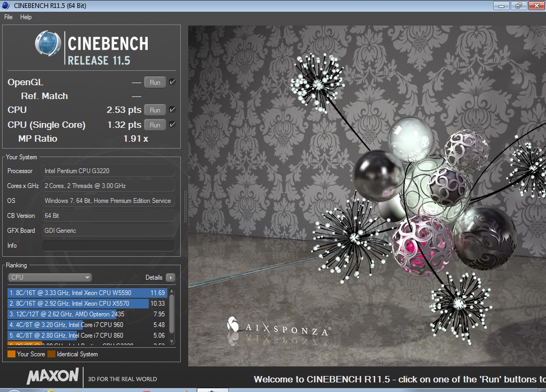Select the Intel Core i7 CPU 960 ranking row
Image resolution: width=546 pixels, height=392 pixels.
tap(87, 325)
